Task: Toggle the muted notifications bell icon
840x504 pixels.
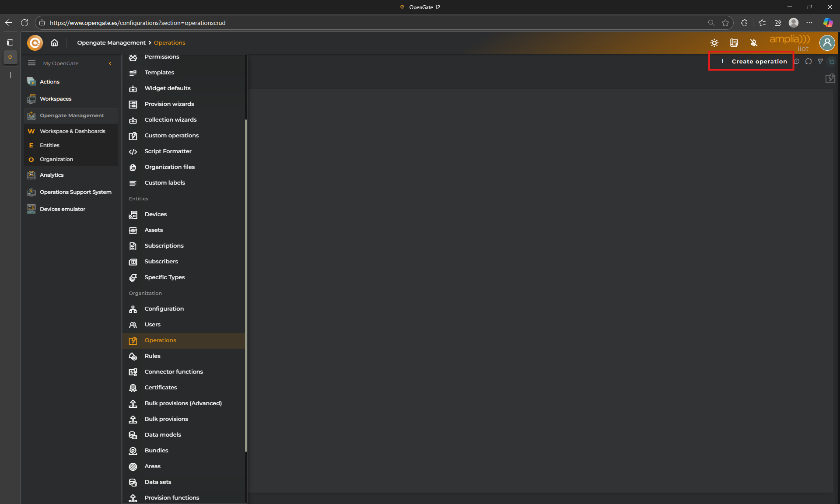Action: (x=754, y=43)
